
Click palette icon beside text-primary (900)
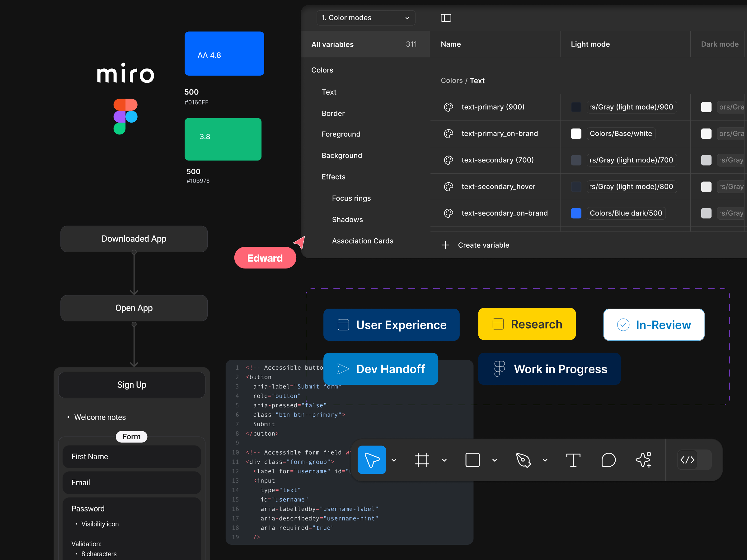coord(449,107)
